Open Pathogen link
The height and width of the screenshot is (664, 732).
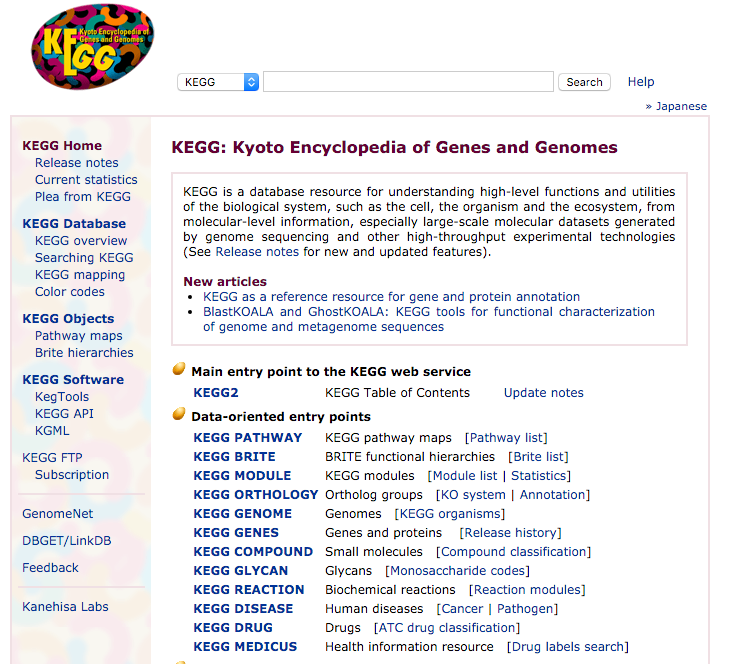[x=525, y=609]
